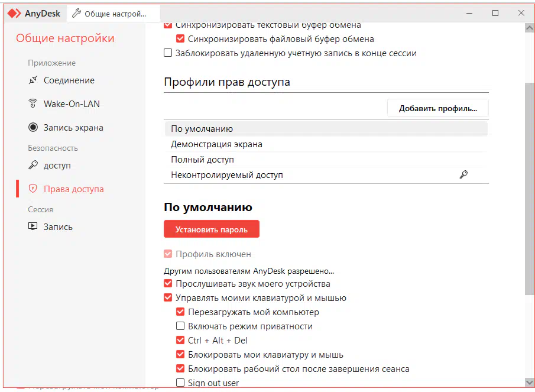535x392 pixels.
Task: Click the AnyDesk logo icon
Action: [14, 14]
